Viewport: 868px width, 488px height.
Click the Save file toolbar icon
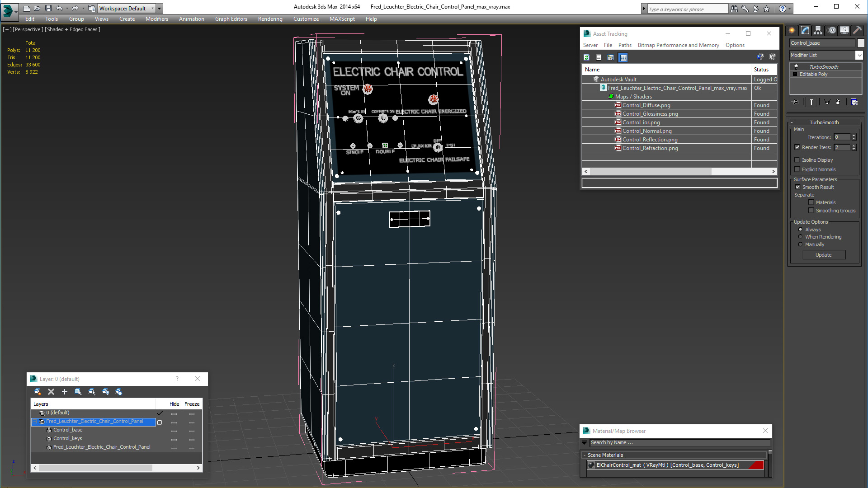pos(48,8)
